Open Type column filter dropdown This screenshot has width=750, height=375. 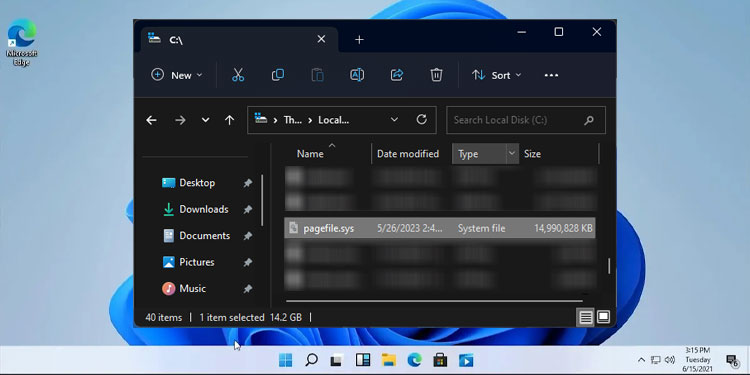[512, 154]
